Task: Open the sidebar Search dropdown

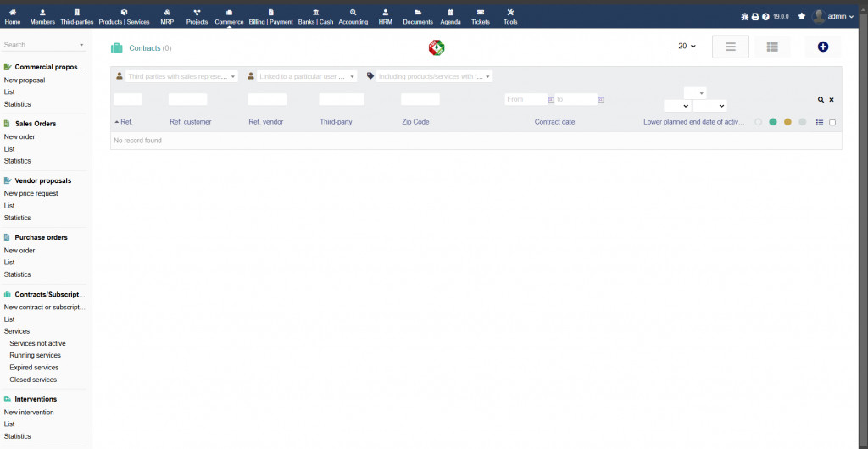Action: (x=44, y=45)
